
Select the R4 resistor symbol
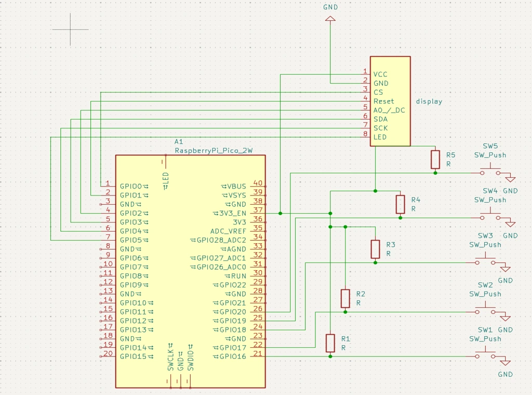[400, 204]
